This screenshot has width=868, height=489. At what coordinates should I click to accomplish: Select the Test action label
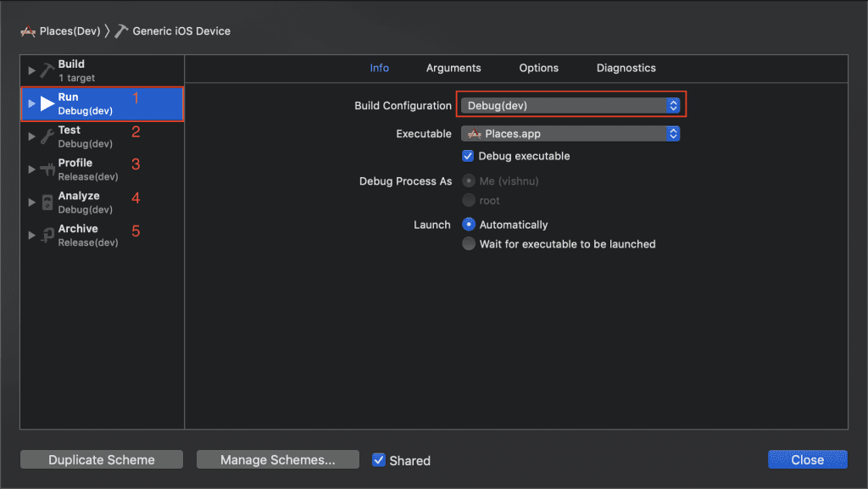(70, 130)
